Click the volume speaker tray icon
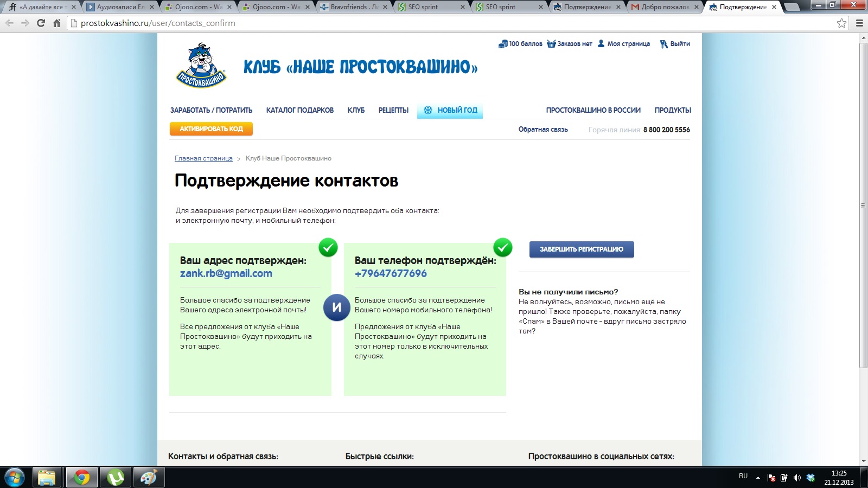The height and width of the screenshot is (488, 868). pos(797,478)
